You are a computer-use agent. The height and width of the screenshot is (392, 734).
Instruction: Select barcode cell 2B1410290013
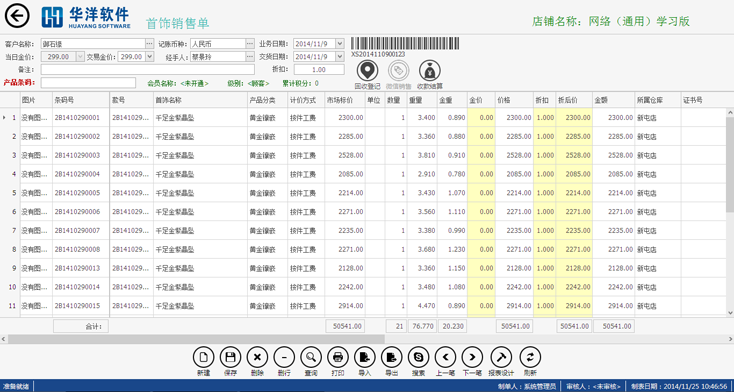[81, 268]
